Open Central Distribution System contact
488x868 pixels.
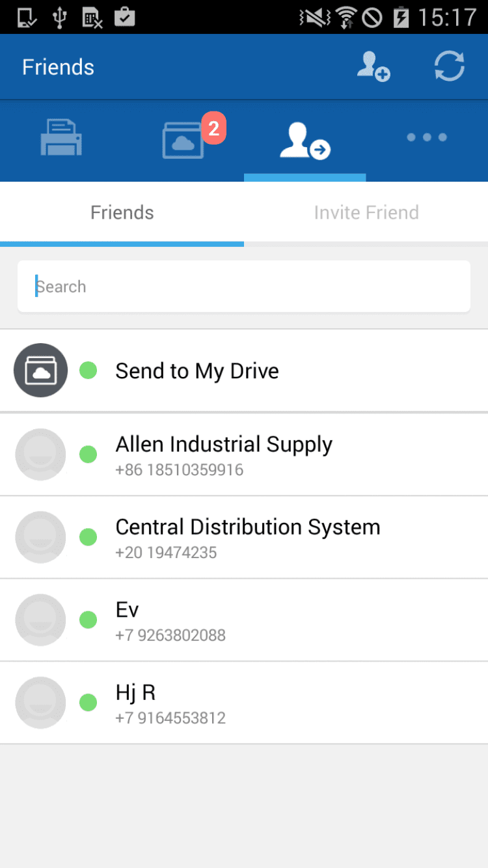tap(247, 537)
